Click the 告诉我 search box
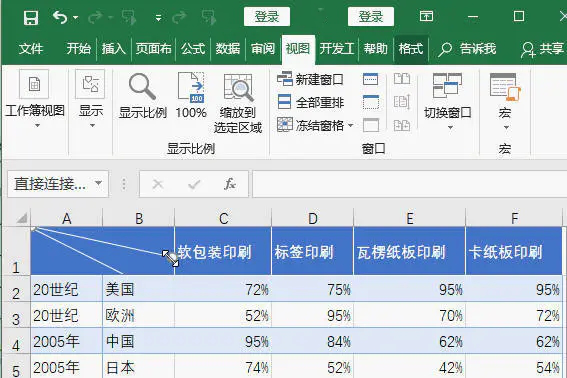This screenshot has width=567, height=378. [x=467, y=48]
